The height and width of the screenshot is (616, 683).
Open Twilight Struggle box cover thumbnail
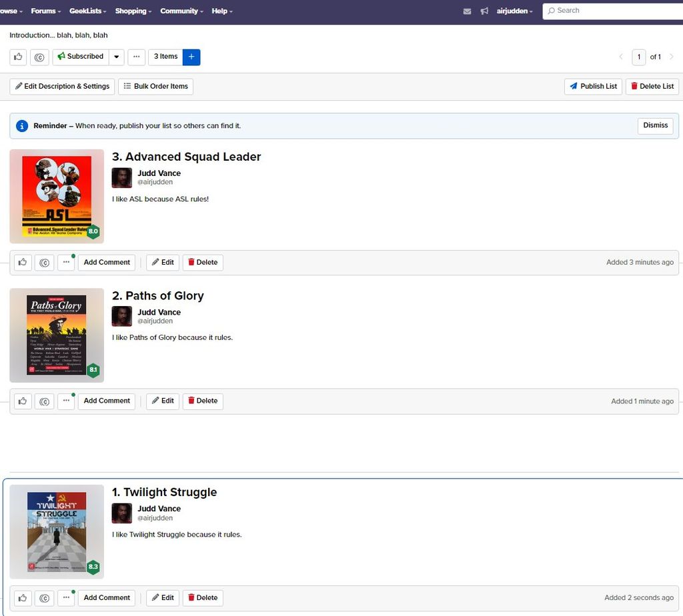point(57,531)
